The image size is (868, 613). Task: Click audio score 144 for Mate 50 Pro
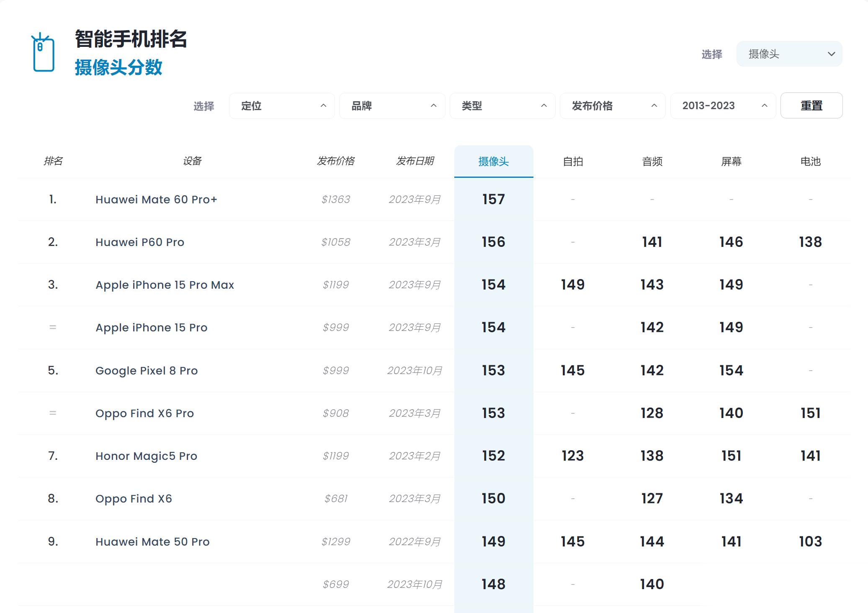point(652,541)
